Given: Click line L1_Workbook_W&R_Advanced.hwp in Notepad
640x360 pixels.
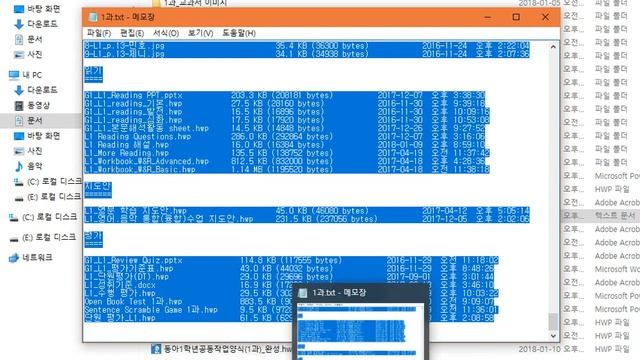Looking at the screenshot, I should (x=285, y=161).
